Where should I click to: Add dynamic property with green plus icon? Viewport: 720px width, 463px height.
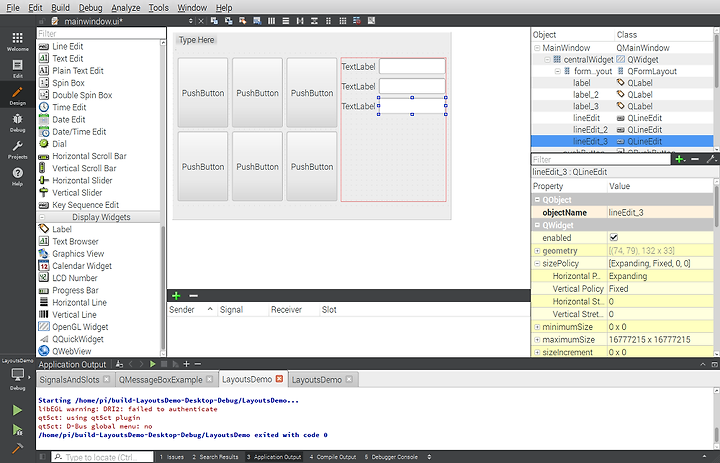[x=680, y=159]
